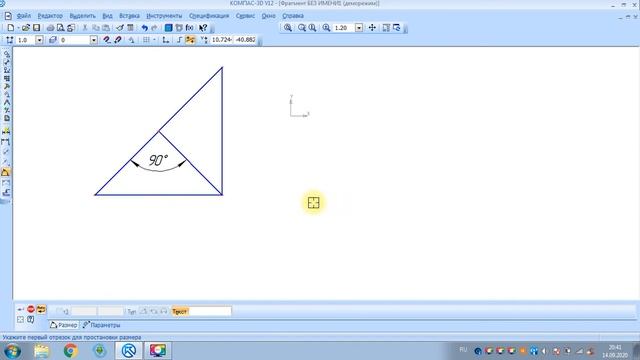Screen dimensions: 640x360
Task: Open the Сервис menu
Action: coord(245,16)
